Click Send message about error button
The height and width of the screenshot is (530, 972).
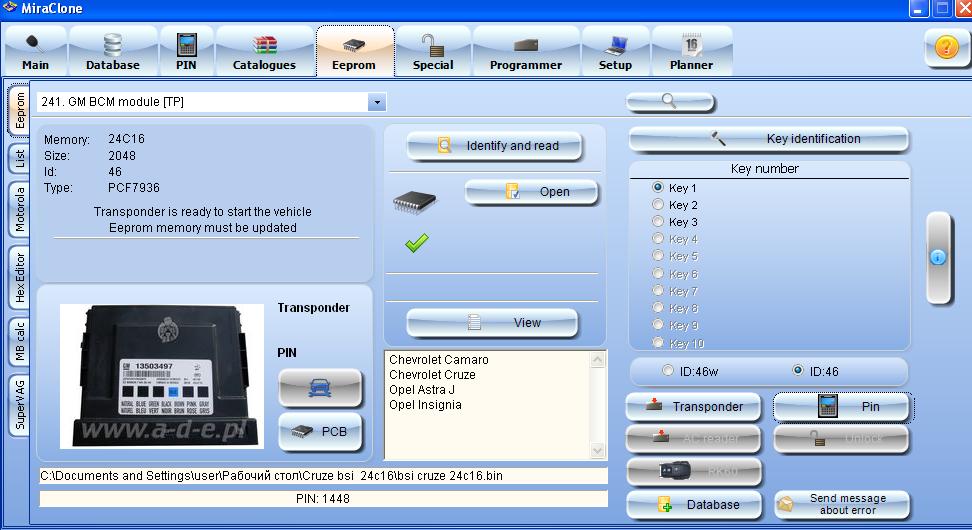842,505
